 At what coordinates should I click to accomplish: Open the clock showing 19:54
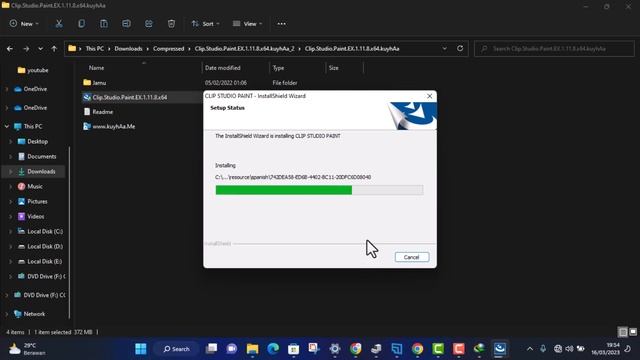pyautogui.click(x=606, y=349)
